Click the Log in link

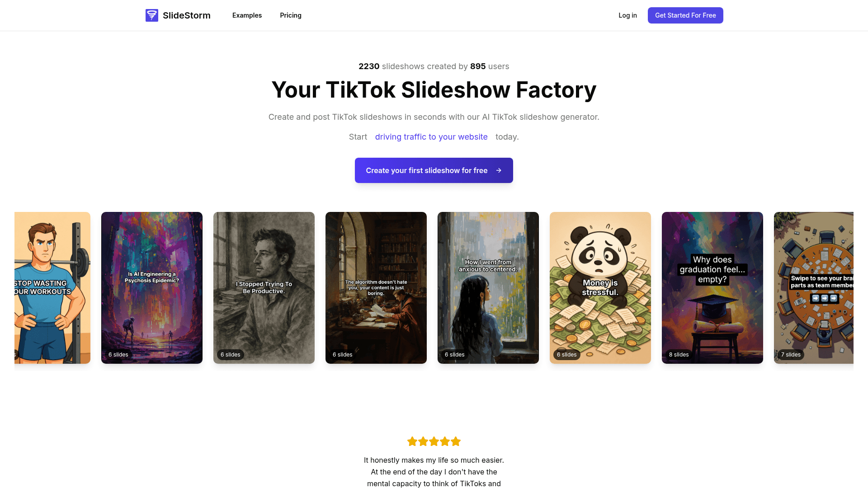[x=627, y=15]
